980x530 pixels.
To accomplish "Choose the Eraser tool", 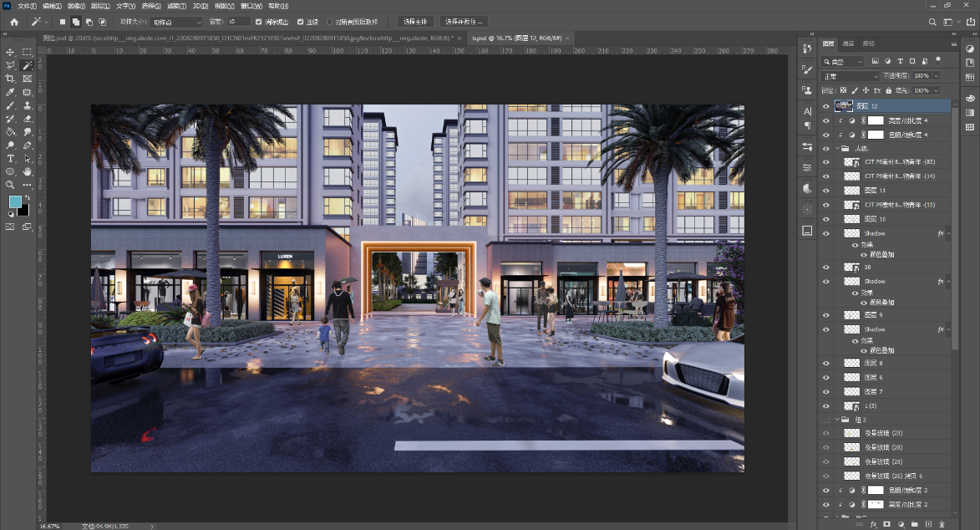I will click(28, 119).
